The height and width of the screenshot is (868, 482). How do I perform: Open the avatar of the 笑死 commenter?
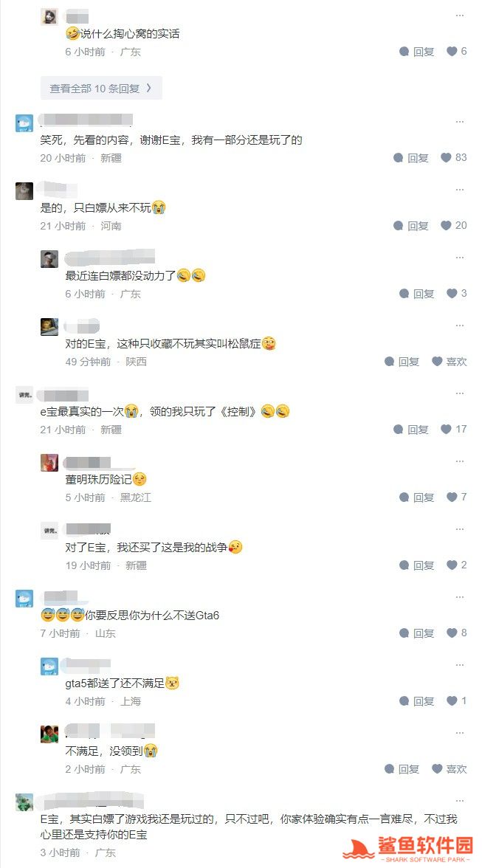[24, 123]
